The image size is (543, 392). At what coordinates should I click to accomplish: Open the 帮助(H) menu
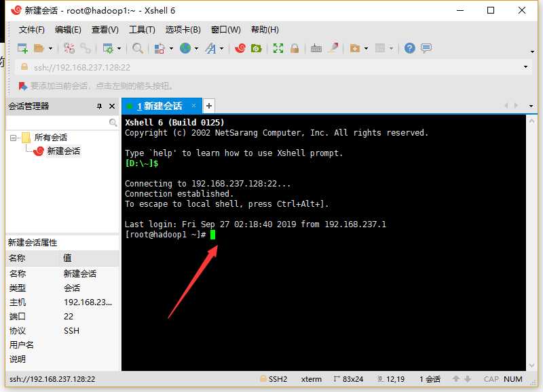[x=265, y=30]
